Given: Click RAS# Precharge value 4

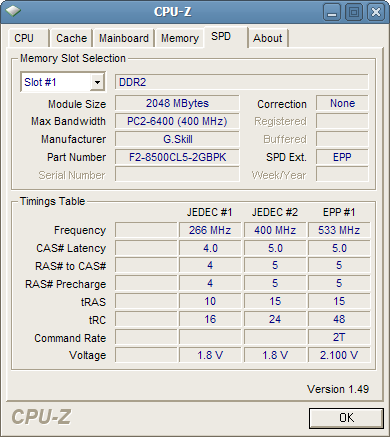Looking at the screenshot, I should click(x=210, y=283).
